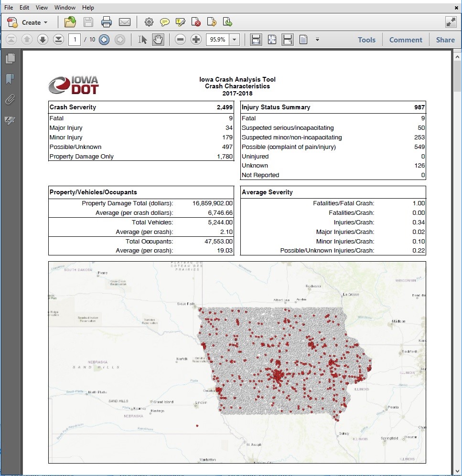Open the Window menu
Screen dimensions: 462x476
[65, 8]
